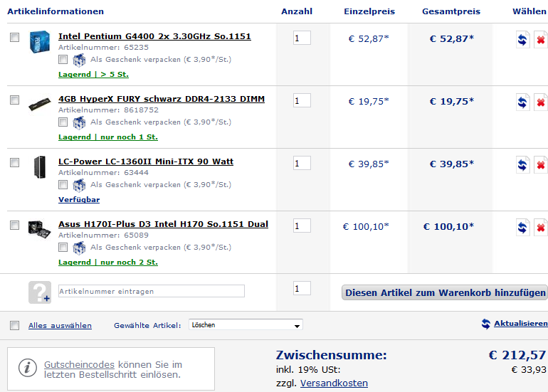Image resolution: width=548 pixels, height=392 pixels.
Task: Click gift box icon under Intel Pentium G4400
Action: point(79,60)
